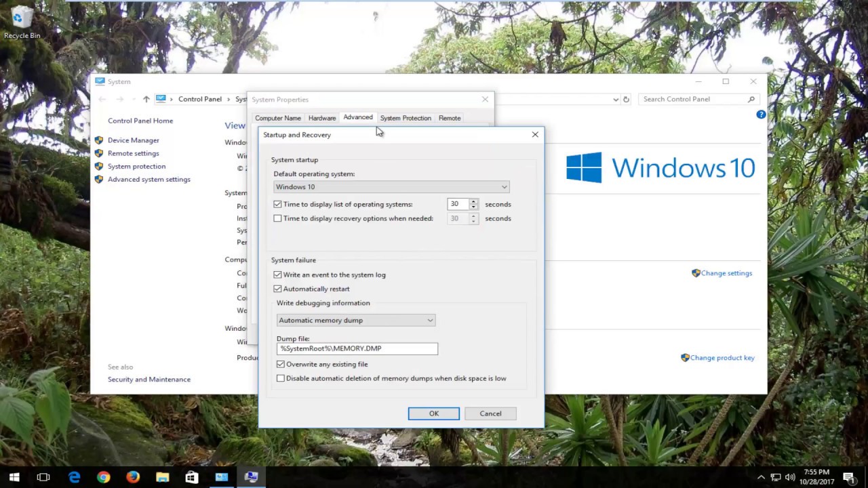Uncheck Time to display list of operating systems
868x488 pixels.
[277, 204]
